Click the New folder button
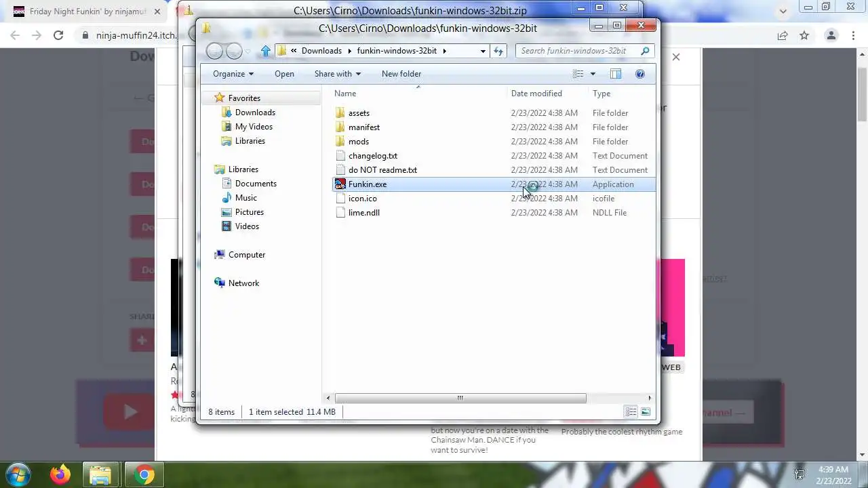868x488 pixels. click(x=401, y=74)
